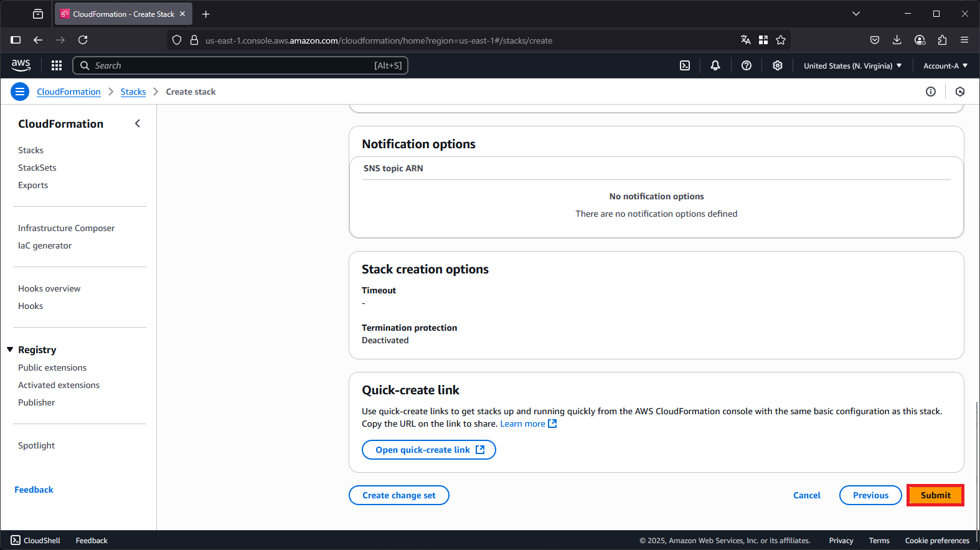
Task: Launch CloudShell from top navigation icon
Action: tap(685, 65)
